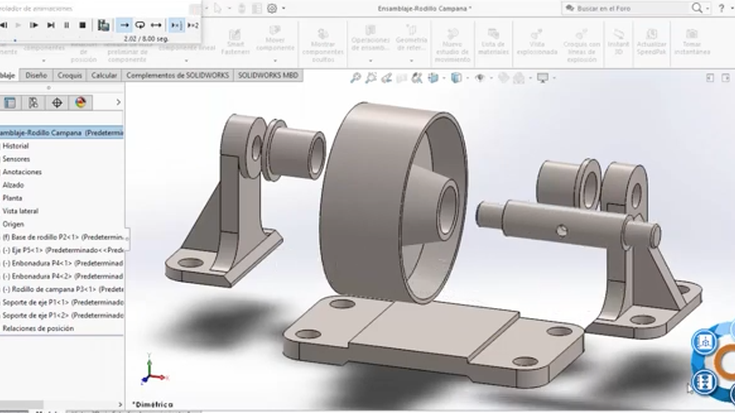Viewport: 735px width, 413px height.
Task: Open Operaciones de ensamblaje tool
Action: point(370,38)
